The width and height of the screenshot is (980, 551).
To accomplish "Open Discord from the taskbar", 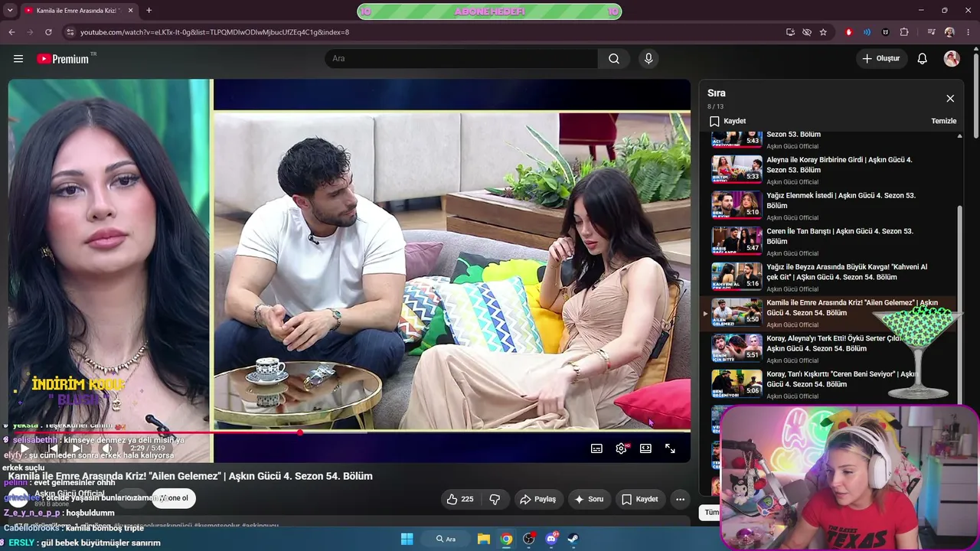I will [551, 539].
